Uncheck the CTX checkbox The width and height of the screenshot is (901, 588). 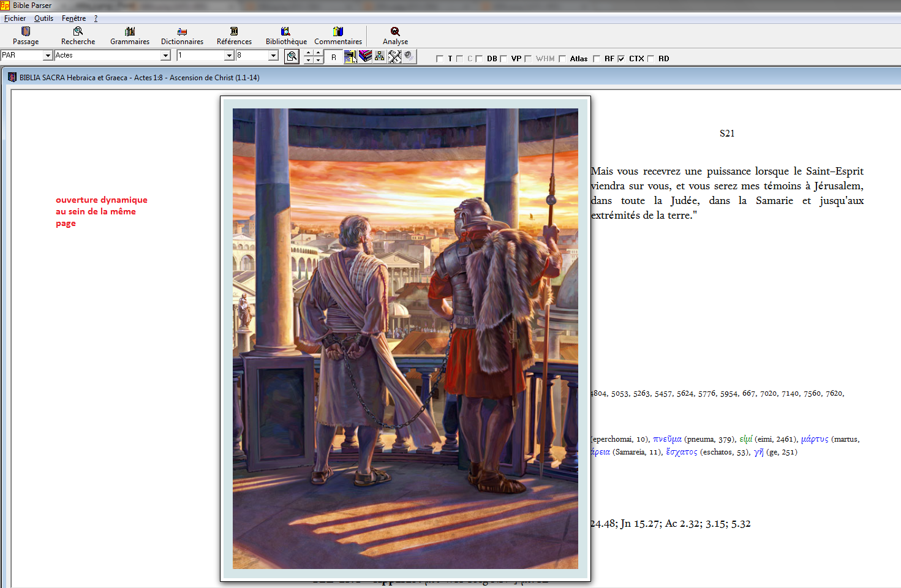(x=621, y=59)
